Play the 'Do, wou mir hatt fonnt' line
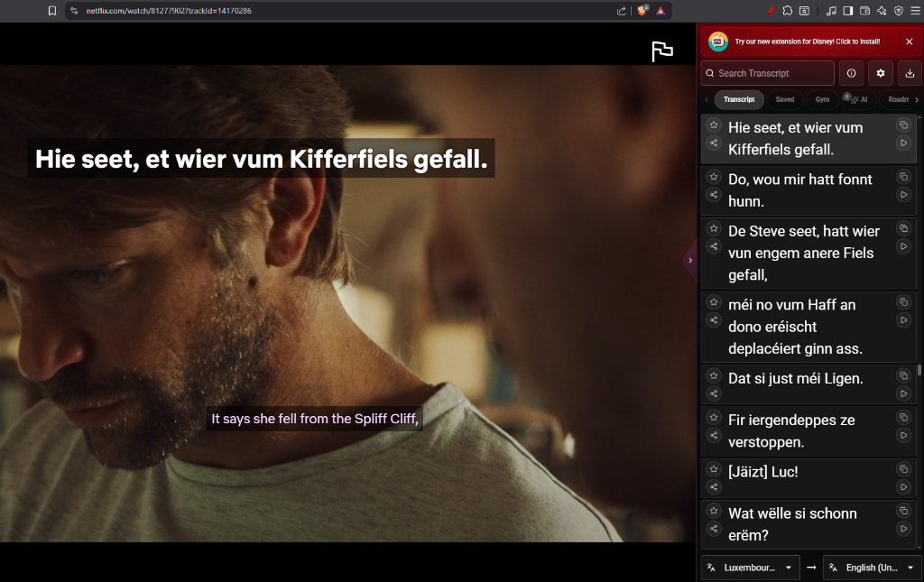The width and height of the screenshot is (924, 582). click(903, 195)
